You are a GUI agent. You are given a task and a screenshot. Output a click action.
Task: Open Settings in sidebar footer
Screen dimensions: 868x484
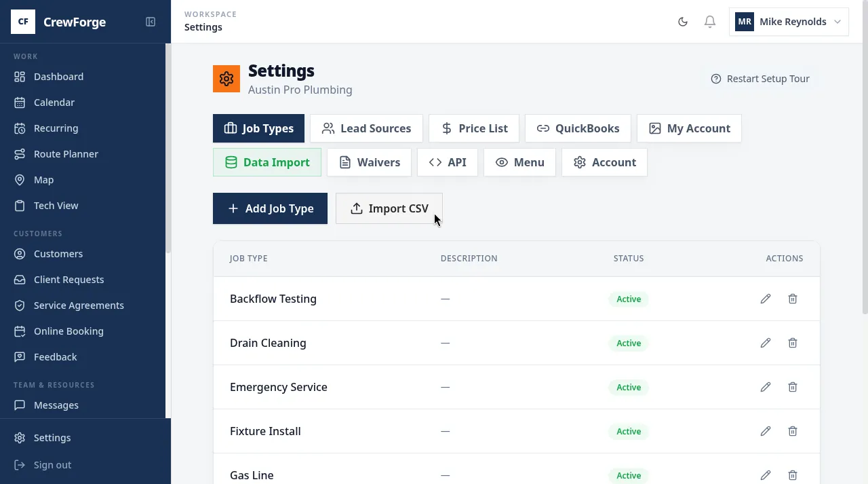[x=85, y=438]
